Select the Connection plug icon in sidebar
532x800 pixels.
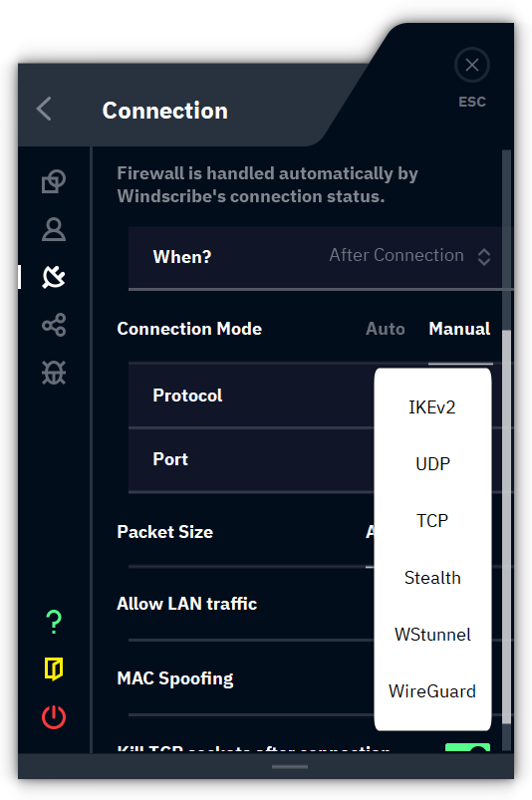(x=54, y=277)
